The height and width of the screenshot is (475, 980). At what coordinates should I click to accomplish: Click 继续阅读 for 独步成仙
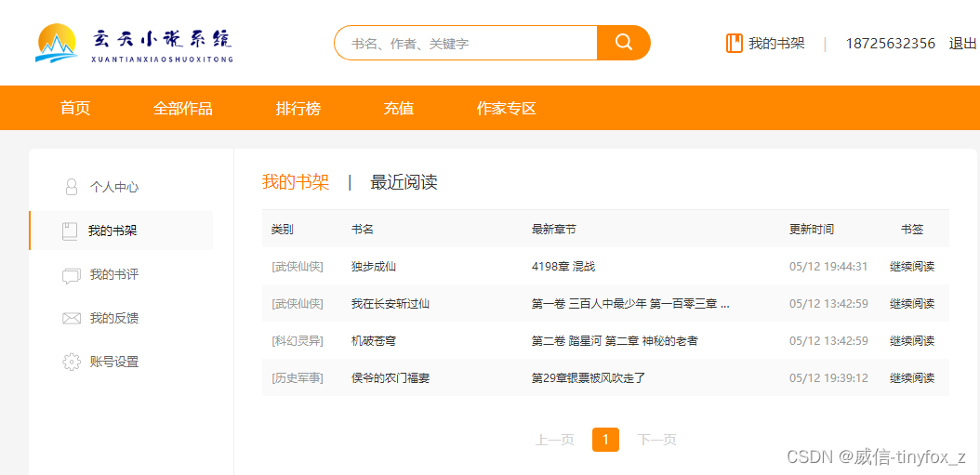[x=912, y=267]
